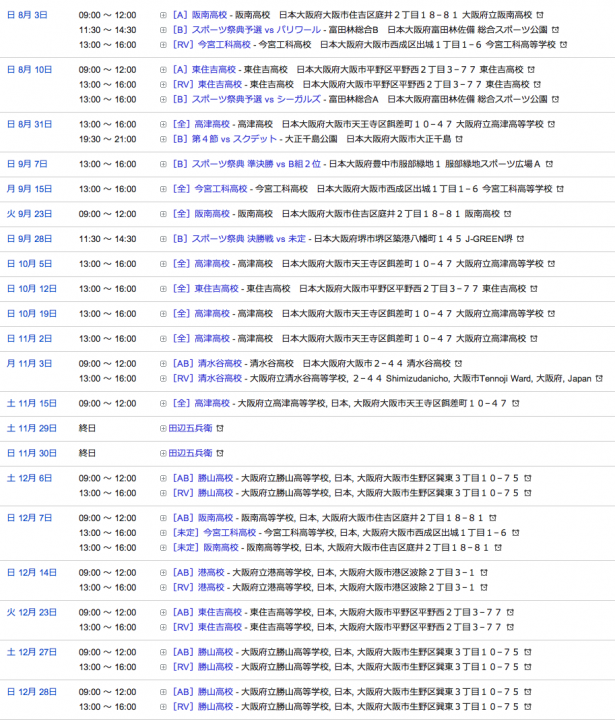Open 12月28日 [AB] 勝山高校 event title

pyautogui.click(x=203, y=692)
